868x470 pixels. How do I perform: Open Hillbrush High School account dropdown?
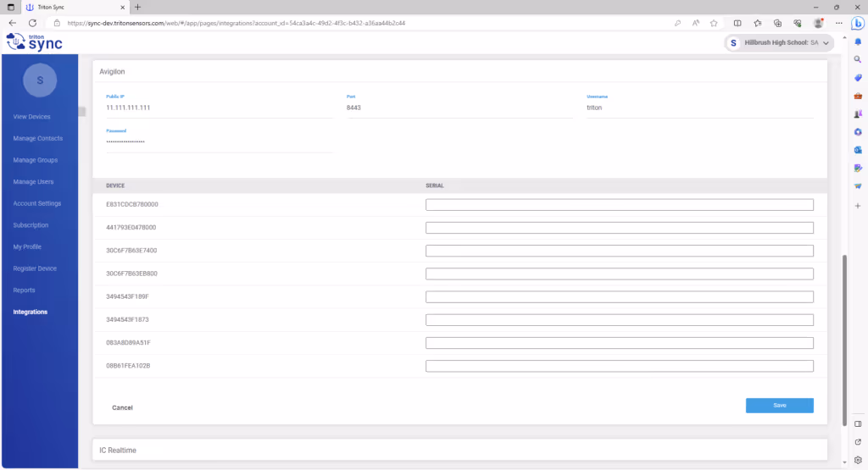click(x=779, y=42)
